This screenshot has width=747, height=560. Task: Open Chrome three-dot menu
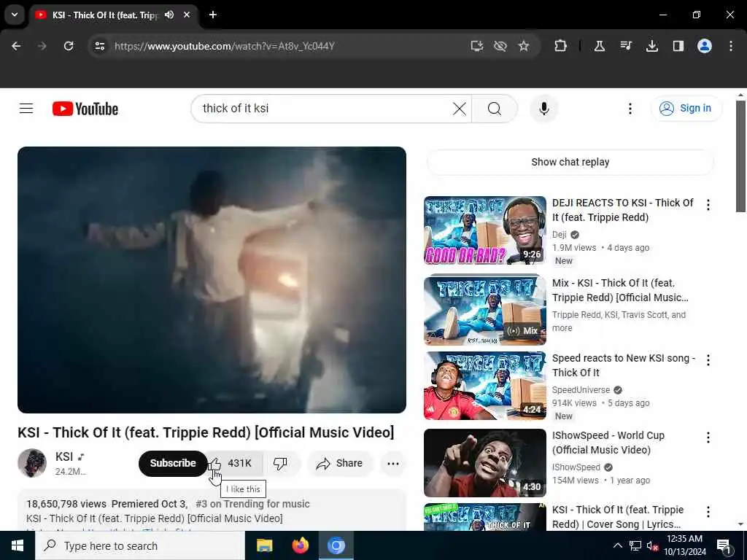tap(730, 46)
